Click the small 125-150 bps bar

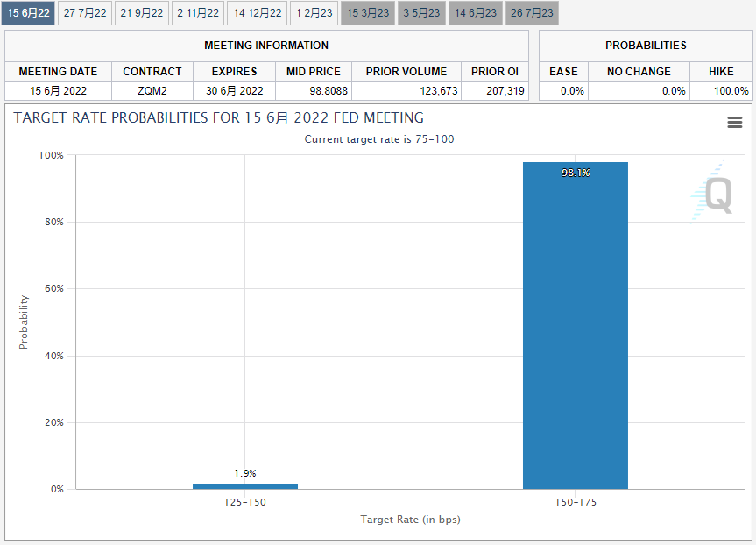(x=244, y=485)
